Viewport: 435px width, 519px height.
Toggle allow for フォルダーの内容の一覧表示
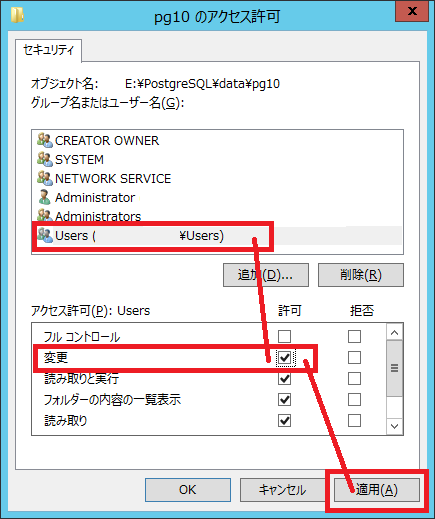coord(284,400)
